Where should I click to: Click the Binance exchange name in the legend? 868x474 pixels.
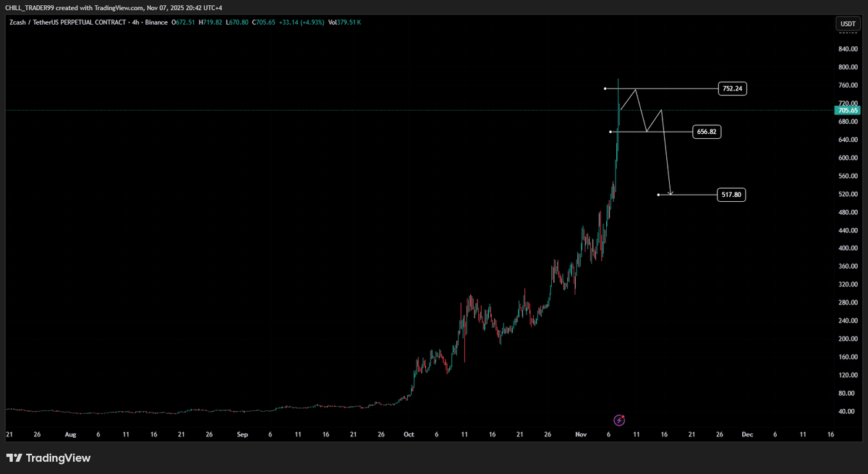click(156, 22)
